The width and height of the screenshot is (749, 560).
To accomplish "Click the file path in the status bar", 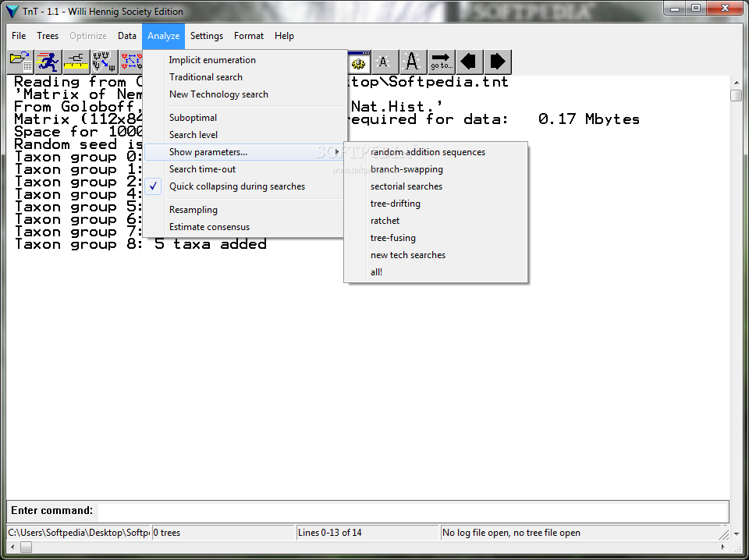I will pos(79,533).
